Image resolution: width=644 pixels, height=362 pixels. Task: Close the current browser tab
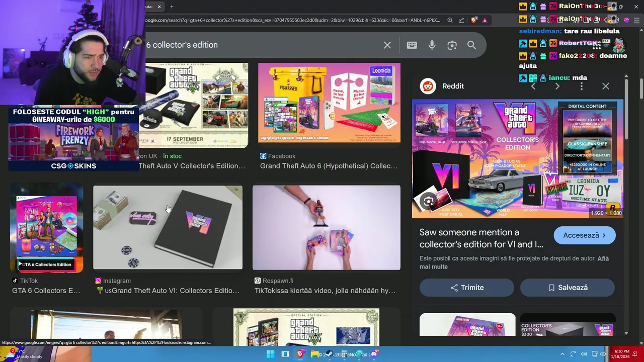point(159,7)
